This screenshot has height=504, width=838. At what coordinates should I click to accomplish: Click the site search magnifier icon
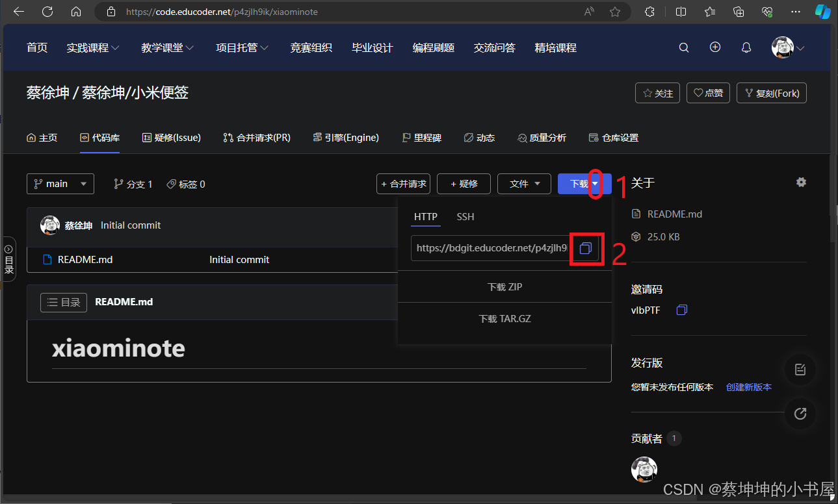tap(684, 47)
